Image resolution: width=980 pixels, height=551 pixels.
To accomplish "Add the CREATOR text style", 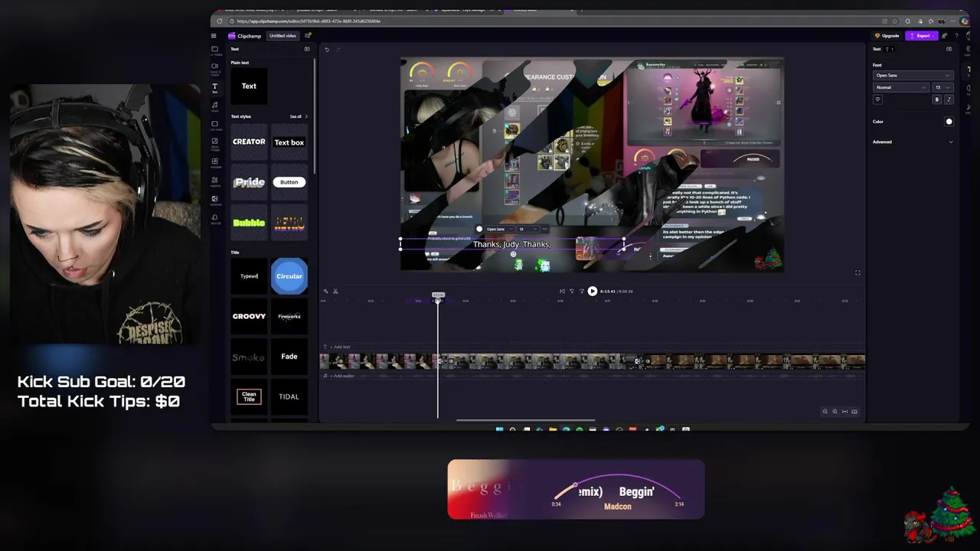I will (x=249, y=142).
